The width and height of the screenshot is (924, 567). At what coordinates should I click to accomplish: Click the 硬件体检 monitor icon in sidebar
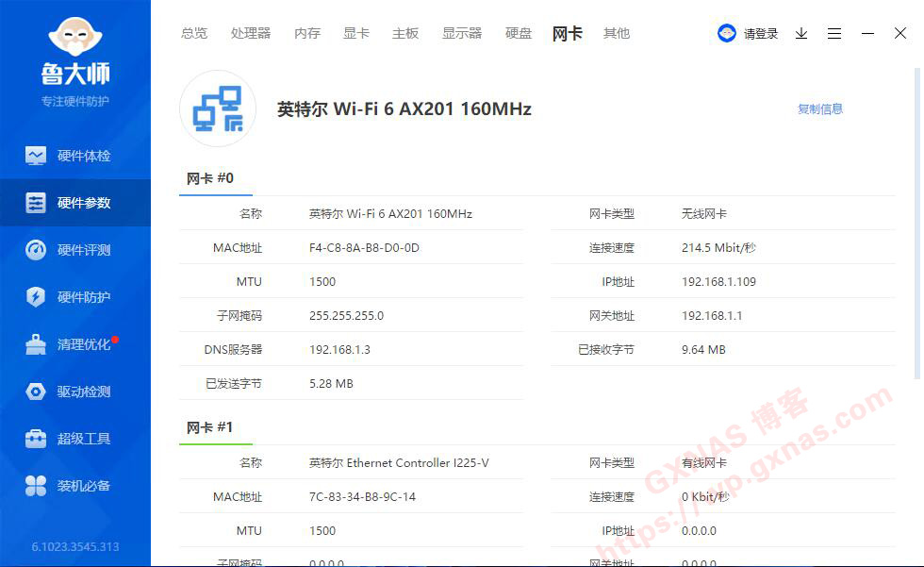[36, 156]
